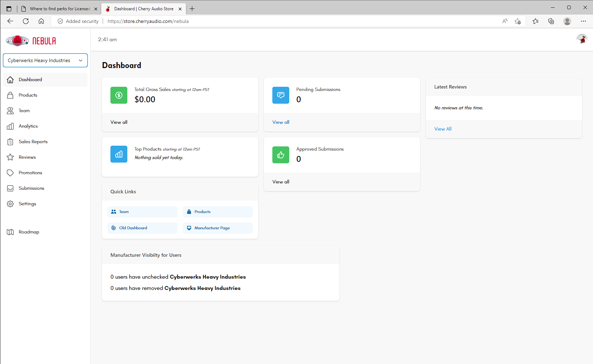The width and height of the screenshot is (593, 364).
Task: Open the Products quick link
Action: pos(218,212)
